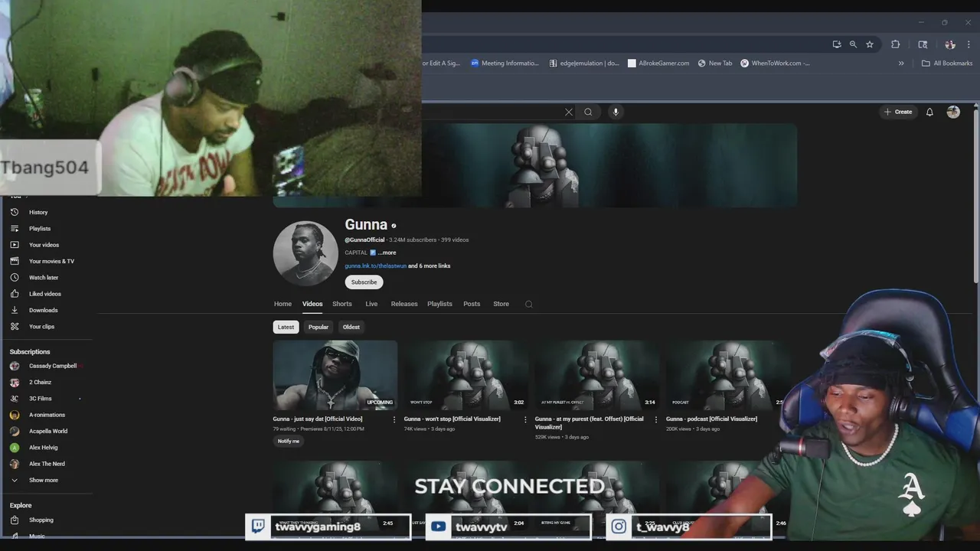The width and height of the screenshot is (980, 551).
Task: Open options for 'won't stop' video
Action: click(525, 419)
